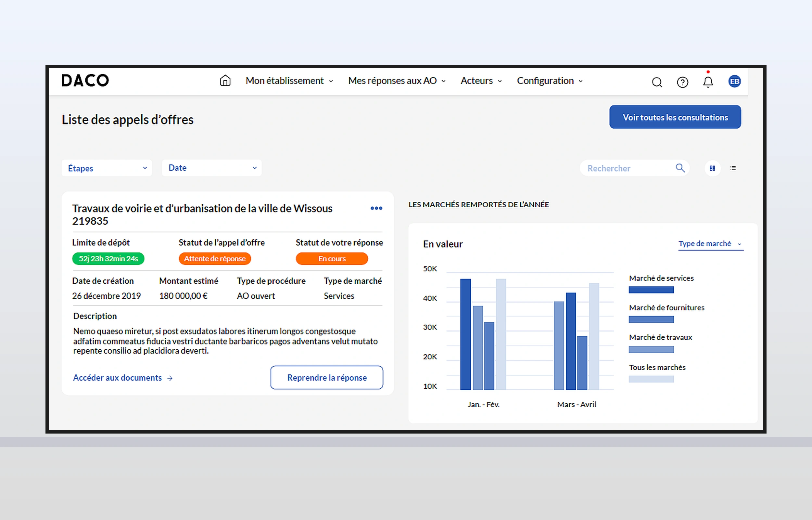
Task: Click the arrow next to Accéder aux documents
Action: click(170, 378)
